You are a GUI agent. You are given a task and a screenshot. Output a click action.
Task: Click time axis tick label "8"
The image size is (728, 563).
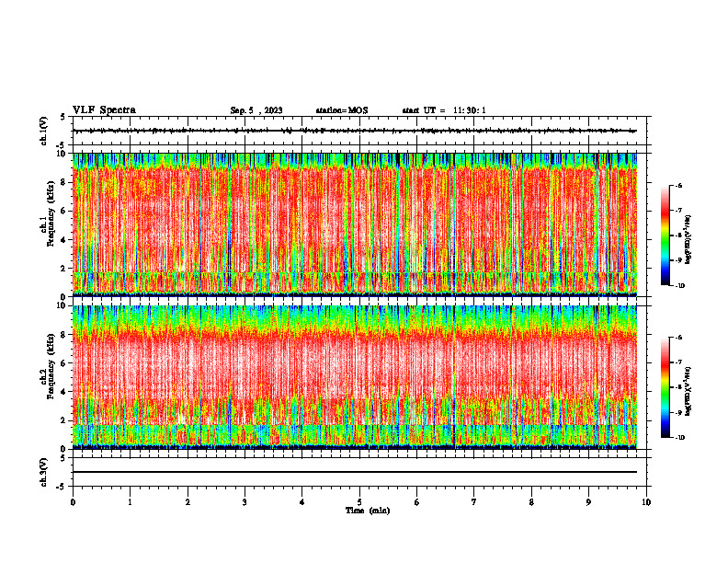click(531, 502)
